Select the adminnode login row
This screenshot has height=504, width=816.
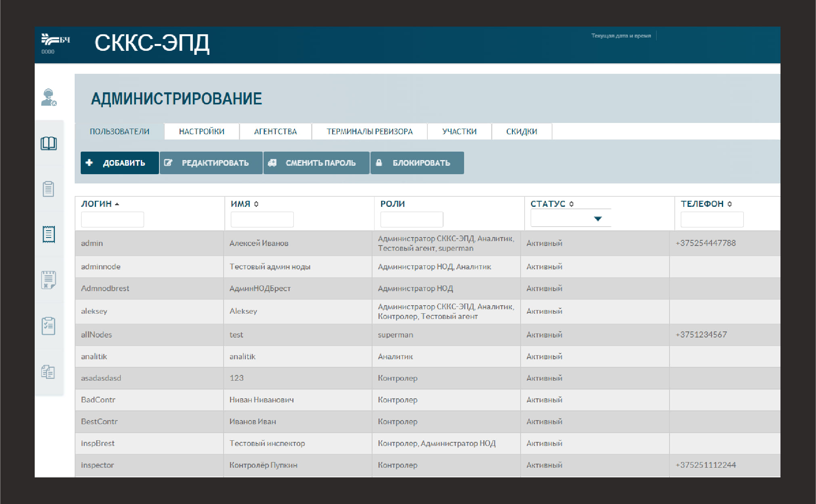[x=428, y=267]
